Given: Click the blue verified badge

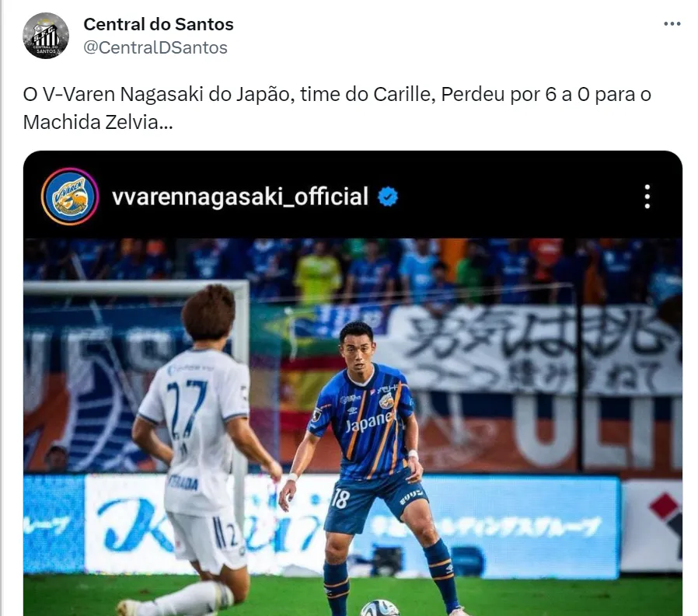Looking at the screenshot, I should [x=388, y=197].
